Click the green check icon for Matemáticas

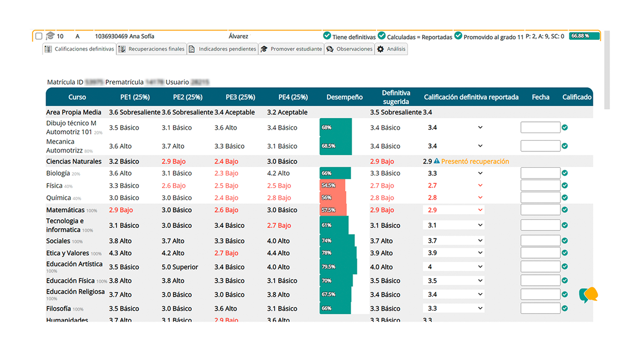tap(565, 210)
